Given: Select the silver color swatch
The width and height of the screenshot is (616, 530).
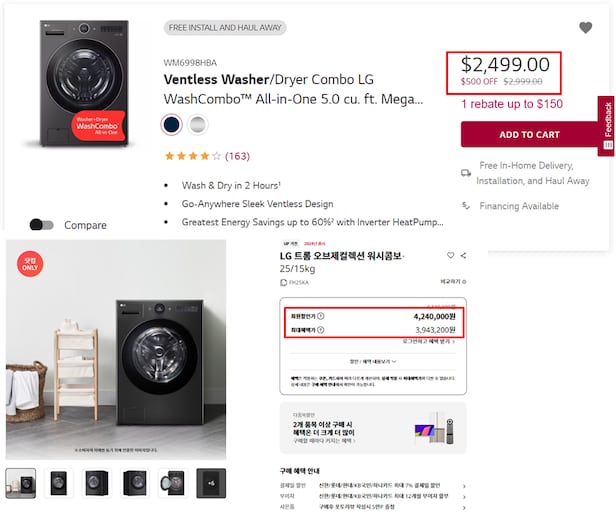Looking at the screenshot, I should (197, 125).
